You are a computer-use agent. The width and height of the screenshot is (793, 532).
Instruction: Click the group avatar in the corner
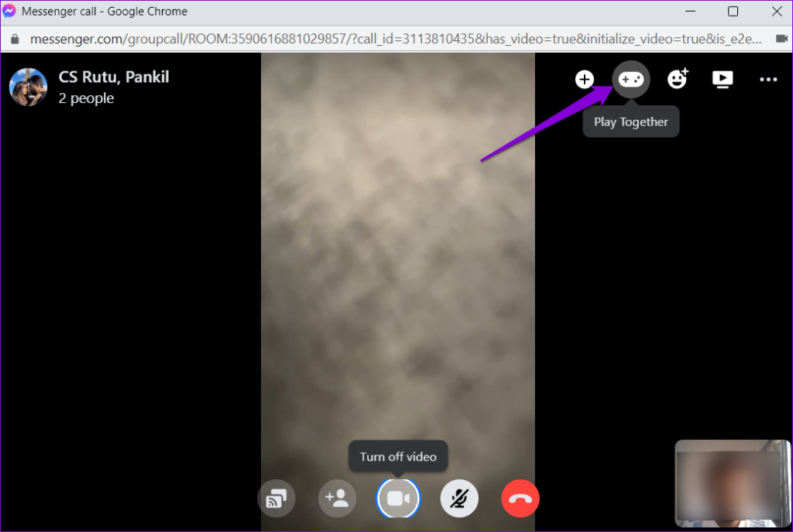click(x=28, y=87)
